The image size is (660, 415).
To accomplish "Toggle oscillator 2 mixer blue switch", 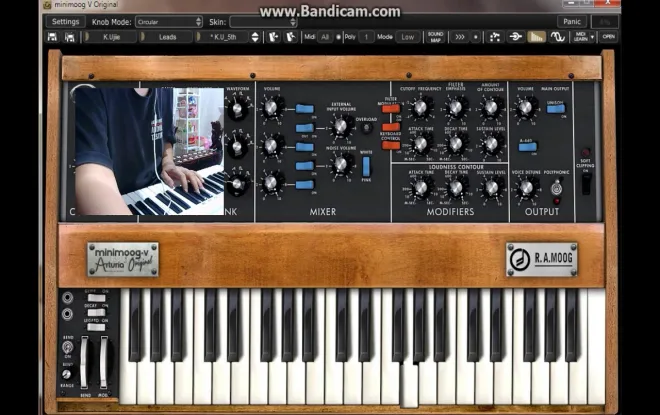I will (304, 147).
